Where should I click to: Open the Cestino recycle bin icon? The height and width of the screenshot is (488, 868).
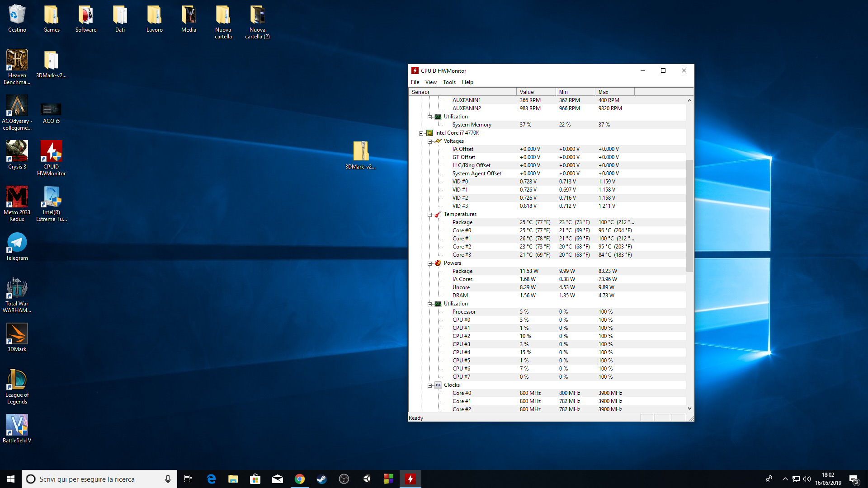(x=17, y=19)
